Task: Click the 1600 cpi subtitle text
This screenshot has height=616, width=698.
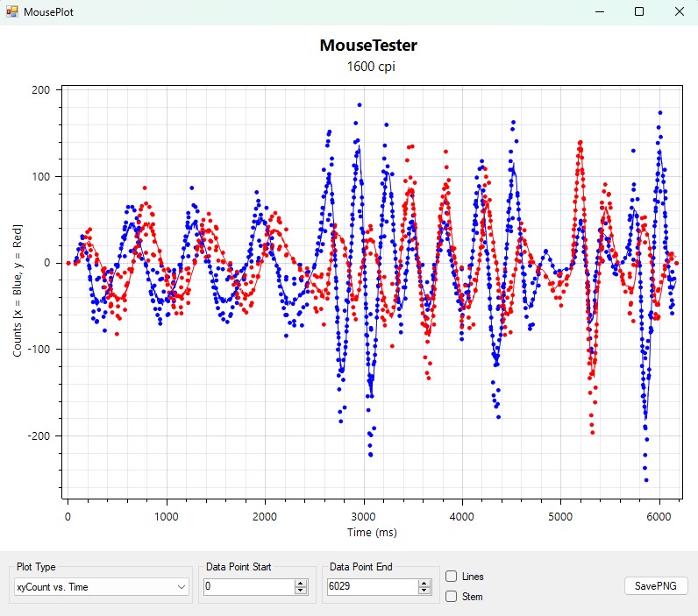Action: (368, 67)
